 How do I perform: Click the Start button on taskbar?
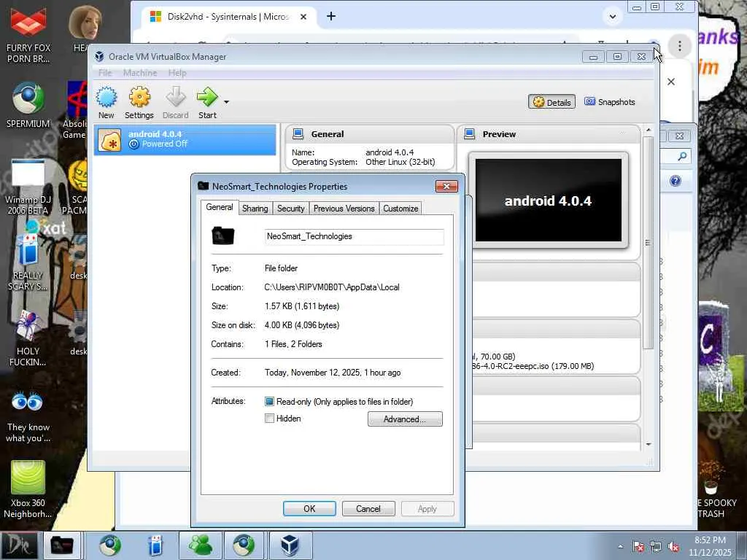point(19,545)
